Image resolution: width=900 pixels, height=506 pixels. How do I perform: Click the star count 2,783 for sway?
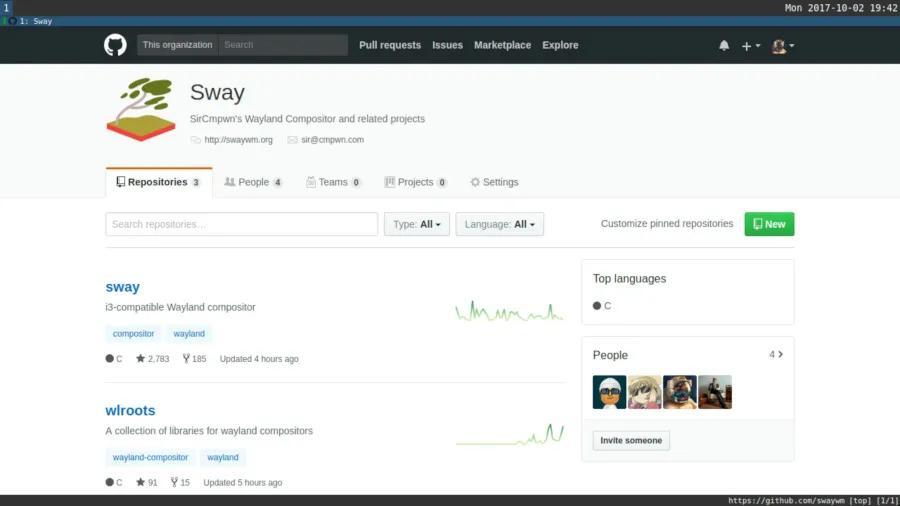pyautogui.click(x=153, y=359)
